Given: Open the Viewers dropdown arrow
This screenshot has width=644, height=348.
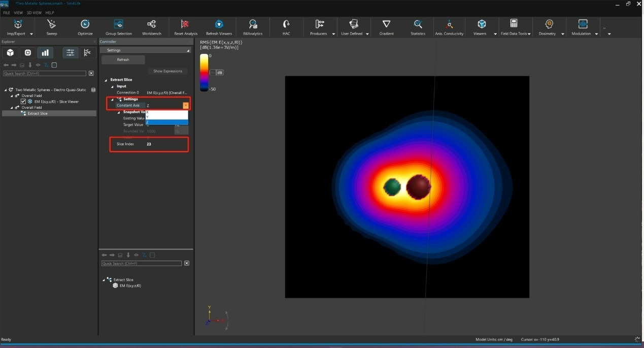Looking at the screenshot, I should pyautogui.click(x=495, y=34).
